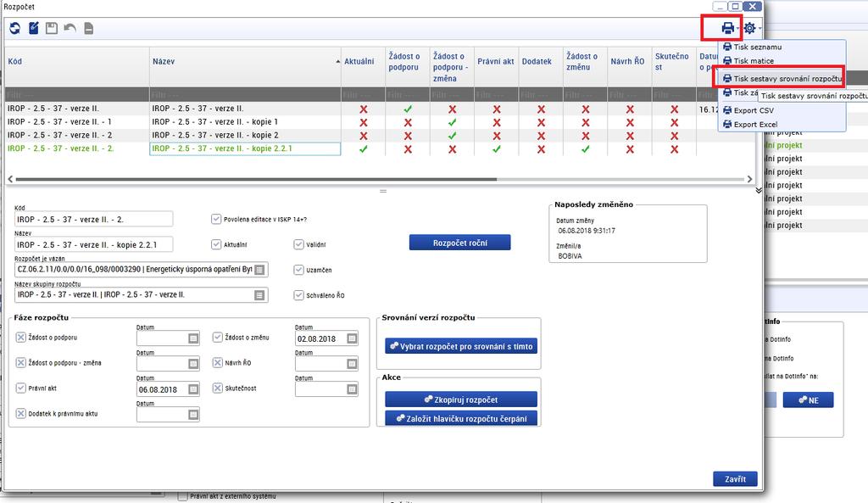
Task: Toggle the Žádost o podporu - změna checkbox
Action: coord(21,363)
